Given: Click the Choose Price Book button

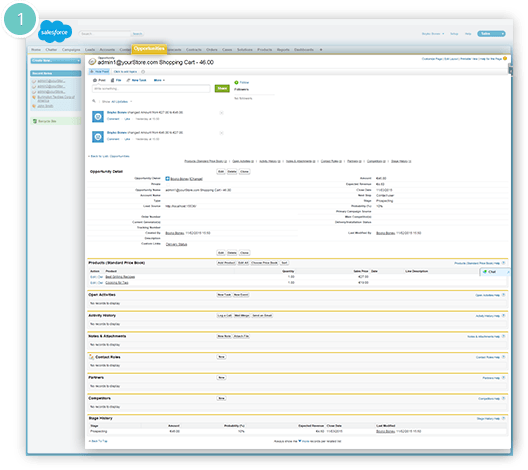Looking at the screenshot, I should [x=265, y=263].
